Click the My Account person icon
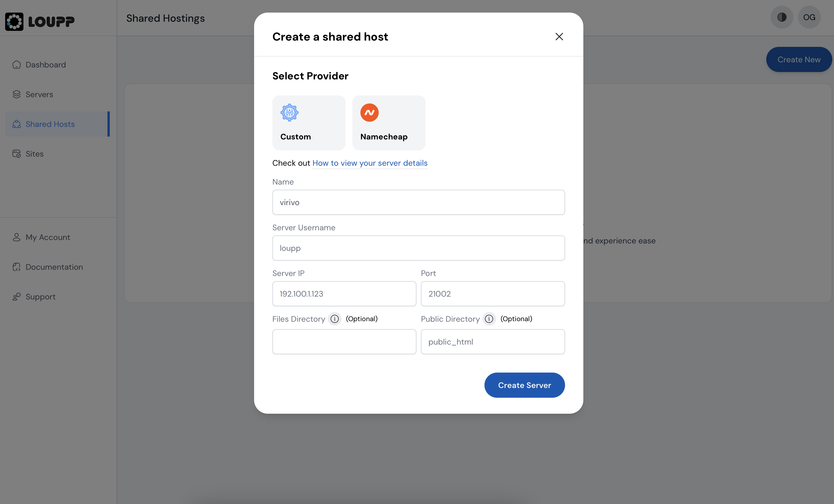 (17, 237)
